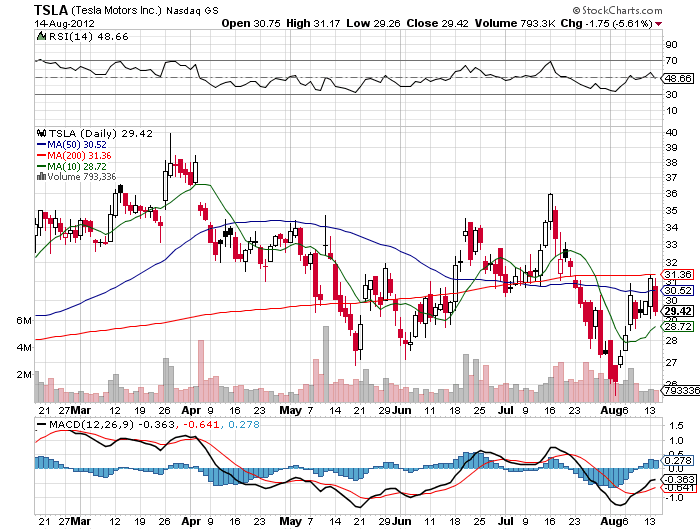The height and width of the screenshot is (530, 700).
Task: Click the RSI 48.66 value tag on right axis
Action: coord(678,78)
